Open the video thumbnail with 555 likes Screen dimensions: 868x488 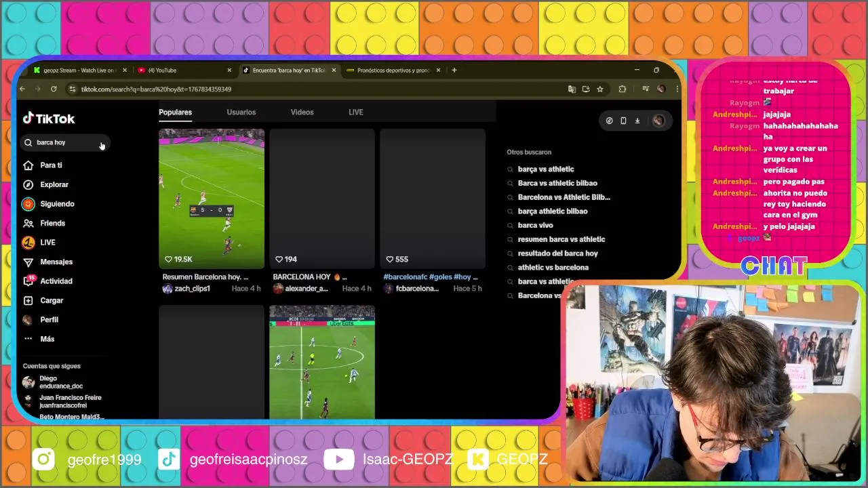tap(433, 199)
